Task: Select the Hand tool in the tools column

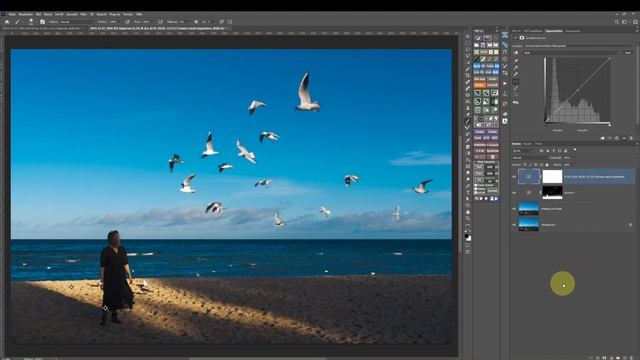Action: pos(468,212)
